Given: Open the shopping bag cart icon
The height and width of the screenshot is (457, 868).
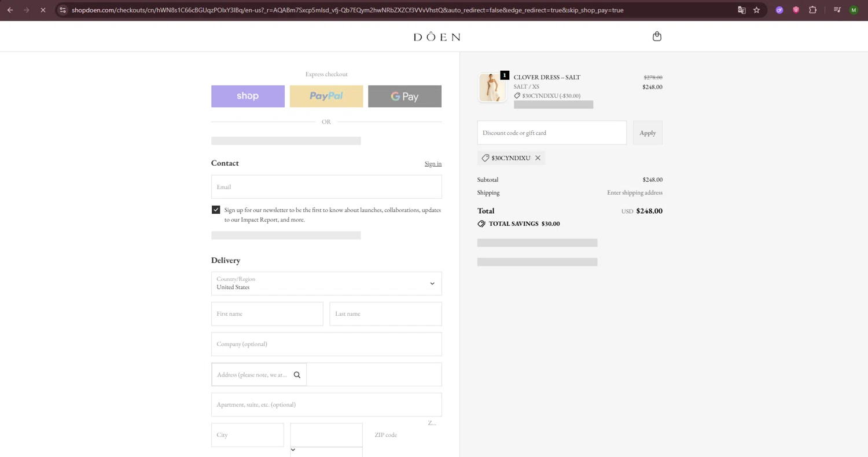Looking at the screenshot, I should 657,36.
